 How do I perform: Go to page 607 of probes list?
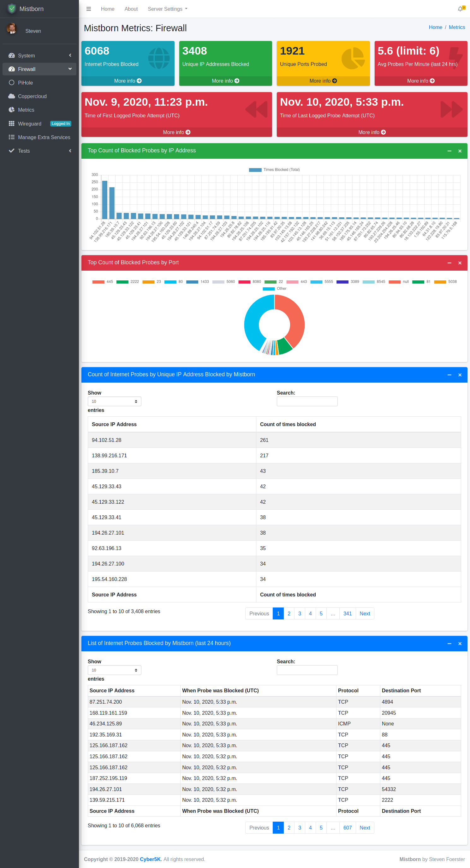347,828
